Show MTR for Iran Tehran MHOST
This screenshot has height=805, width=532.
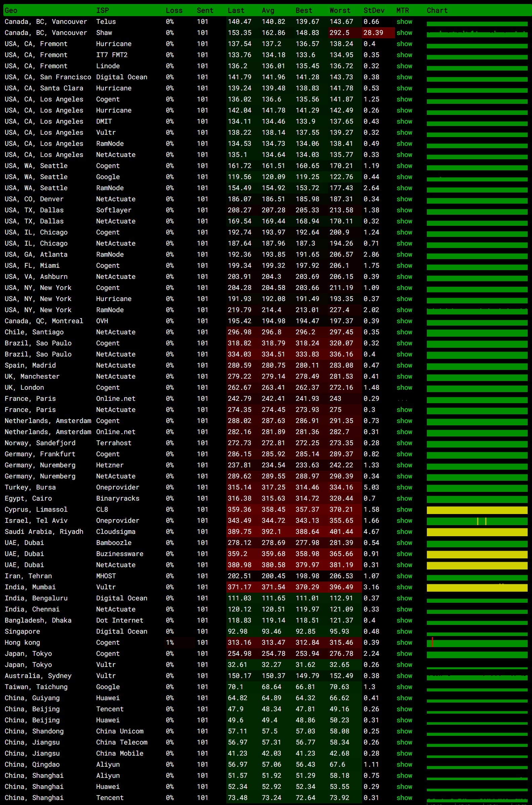pos(404,576)
